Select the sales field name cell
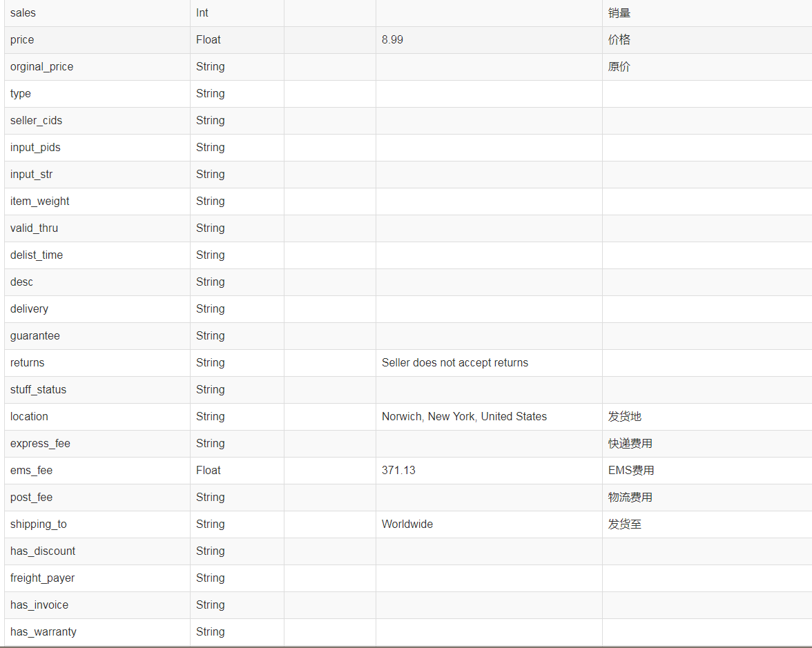 (23, 12)
